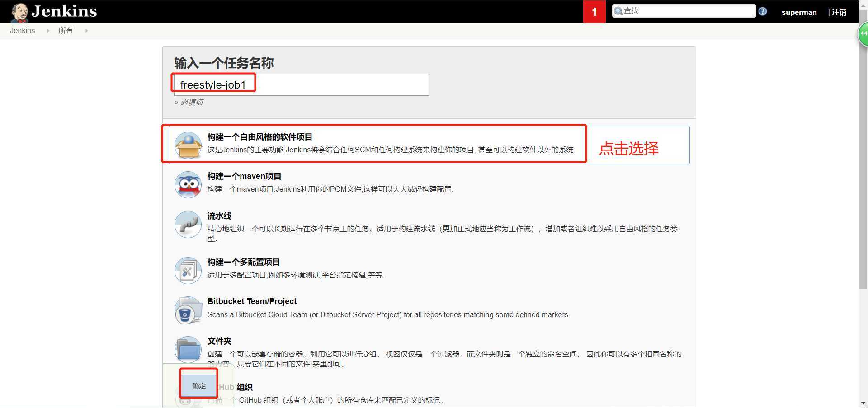The width and height of the screenshot is (868, 408).
Task: Select the maven project owl icon
Action: point(188,184)
